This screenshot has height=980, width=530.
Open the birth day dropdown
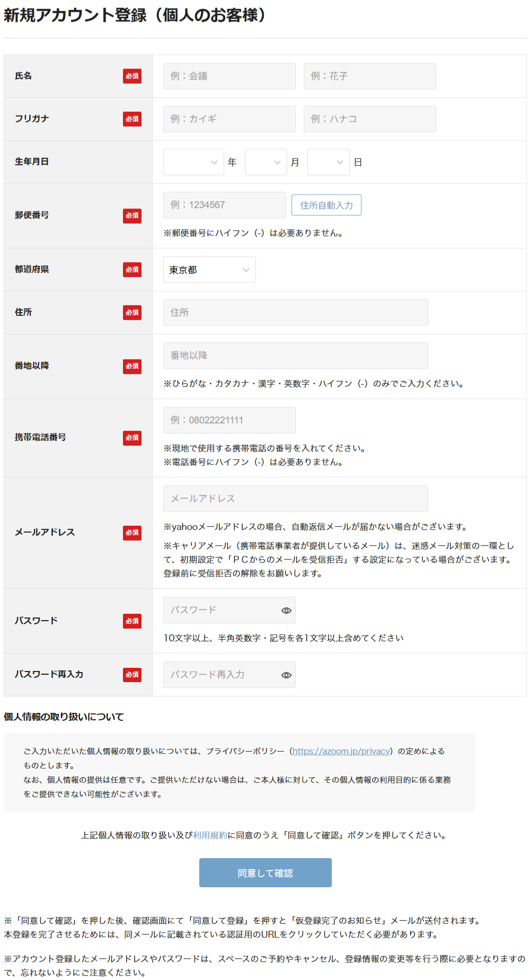pyautogui.click(x=328, y=162)
